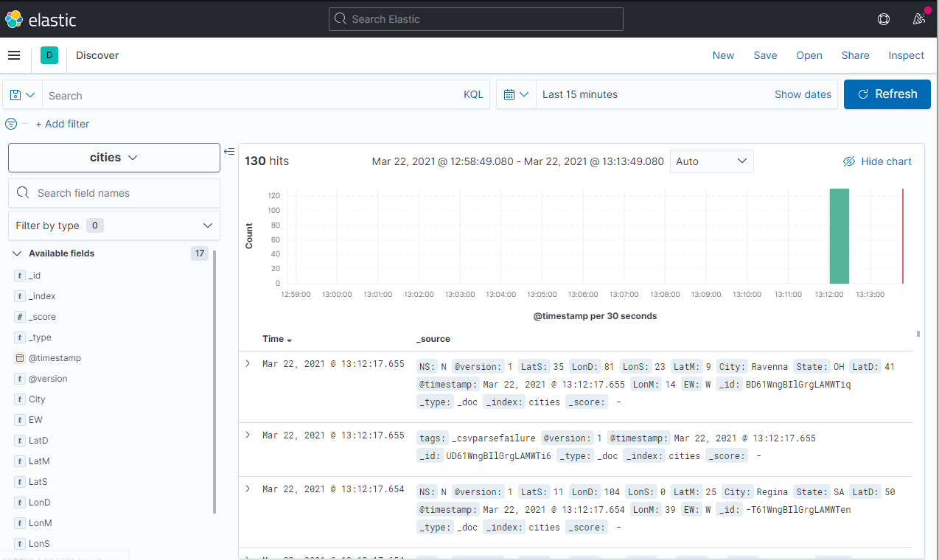This screenshot has width=939, height=560.
Task: Open the main navigation hamburger menu
Action: 14,55
